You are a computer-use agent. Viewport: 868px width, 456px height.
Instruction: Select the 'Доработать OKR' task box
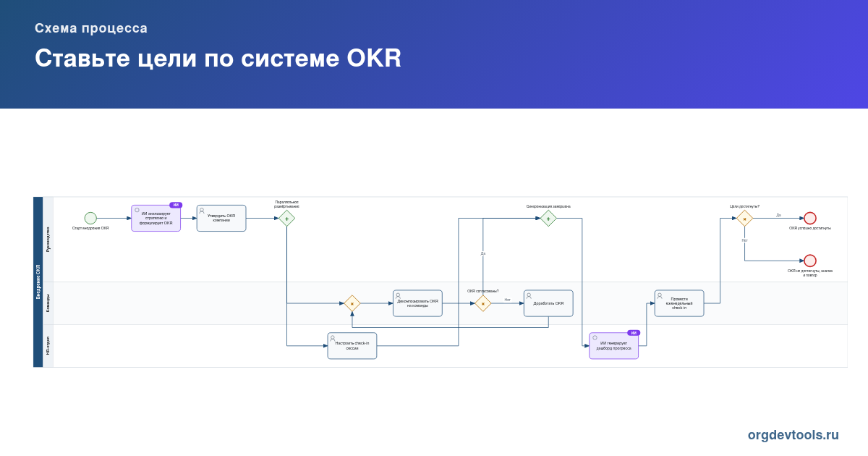(548, 303)
